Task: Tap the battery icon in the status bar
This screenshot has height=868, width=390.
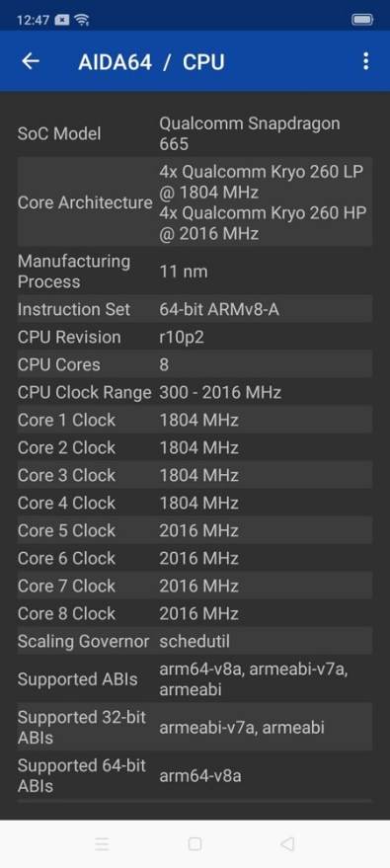Action: [x=362, y=20]
